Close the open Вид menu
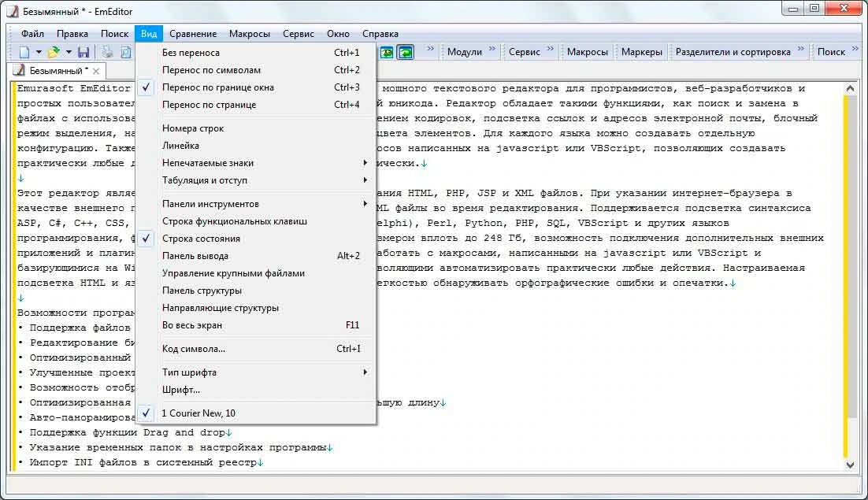 click(149, 34)
